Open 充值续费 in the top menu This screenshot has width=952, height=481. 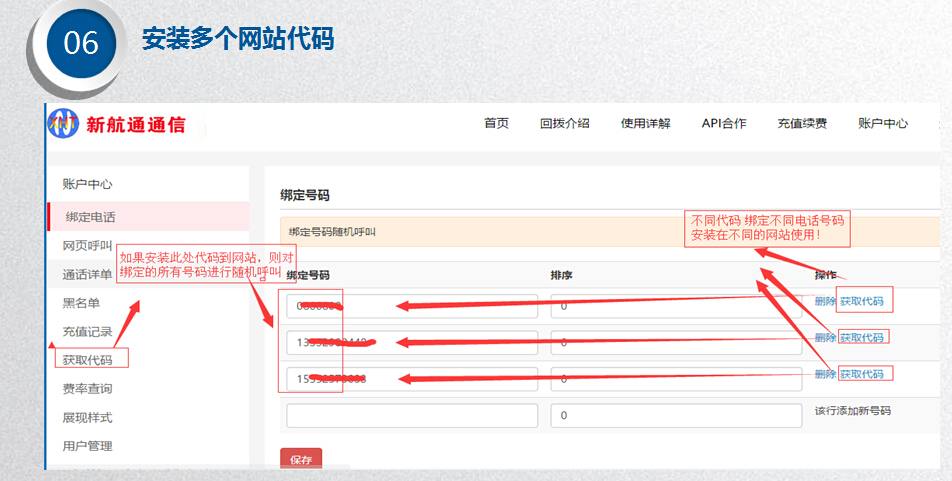pyautogui.click(x=802, y=124)
